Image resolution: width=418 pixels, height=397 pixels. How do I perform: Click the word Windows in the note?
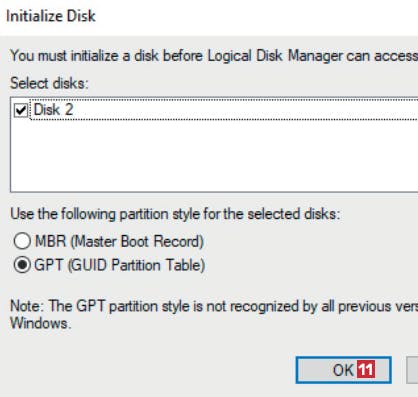tap(41, 323)
